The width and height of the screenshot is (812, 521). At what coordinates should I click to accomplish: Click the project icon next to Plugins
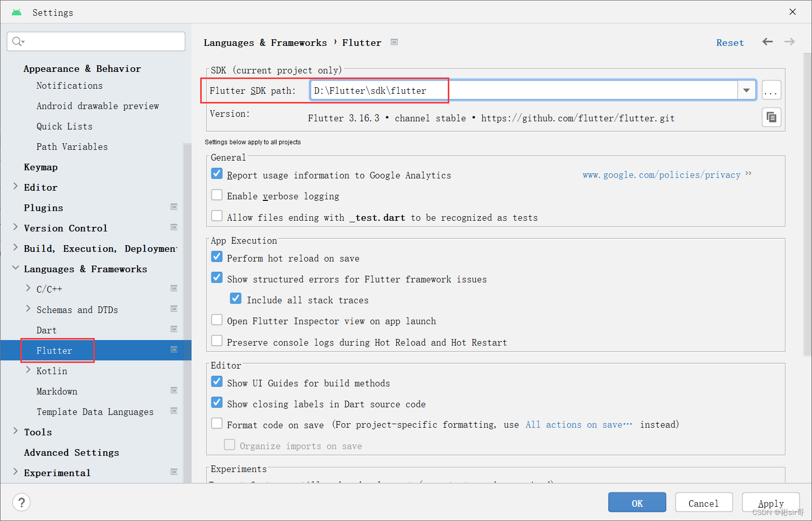tap(174, 207)
